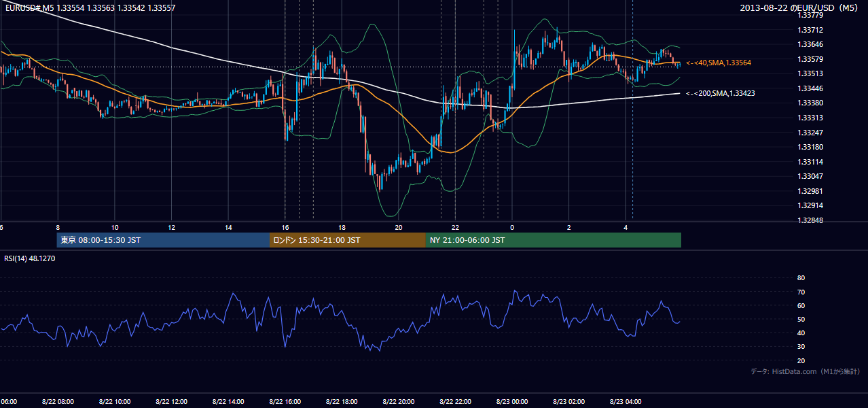The width and height of the screenshot is (868, 408).
Task: Click RSI scale value 40
Action: (801, 333)
